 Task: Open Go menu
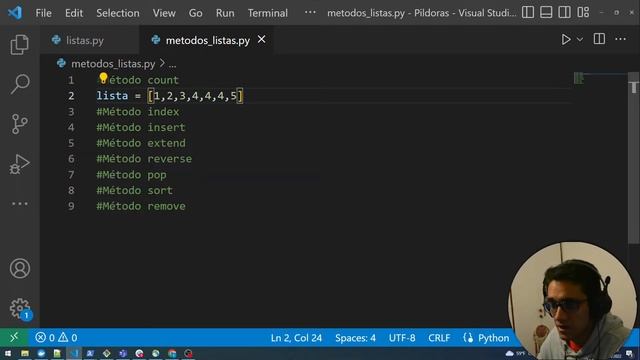click(196, 13)
